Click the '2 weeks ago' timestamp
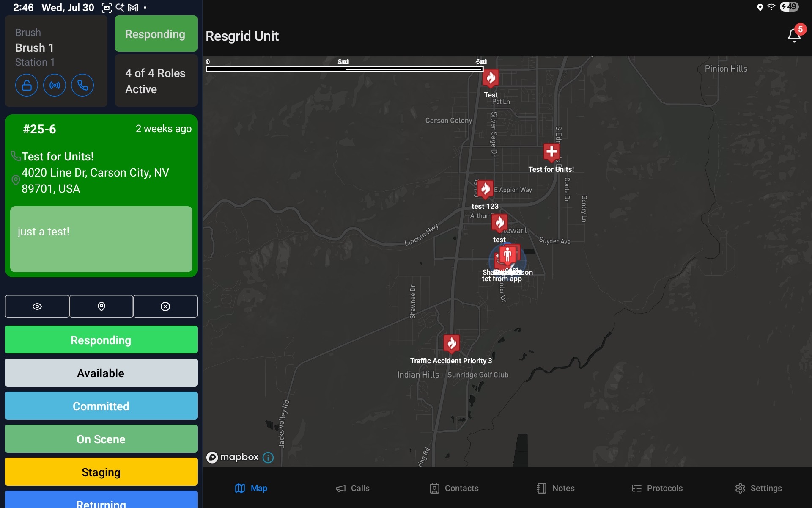The width and height of the screenshot is (812, 508). point(164,129)
